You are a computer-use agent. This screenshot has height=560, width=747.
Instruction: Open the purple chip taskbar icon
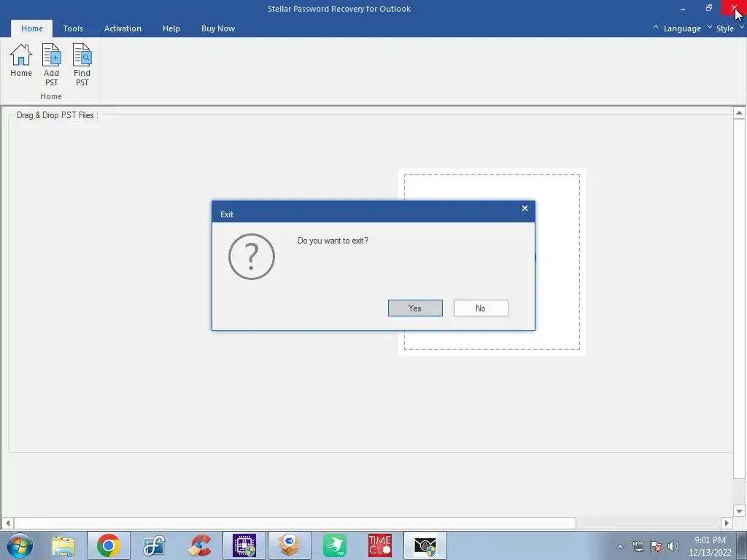[x=244, y=545]
